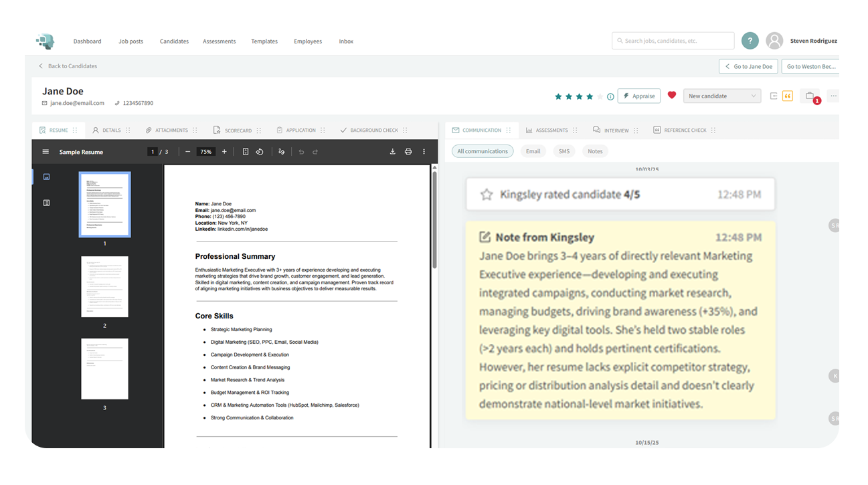The image size is (868, 485).
Task: Go back to Candidates list
Action: tap(68, 66)
